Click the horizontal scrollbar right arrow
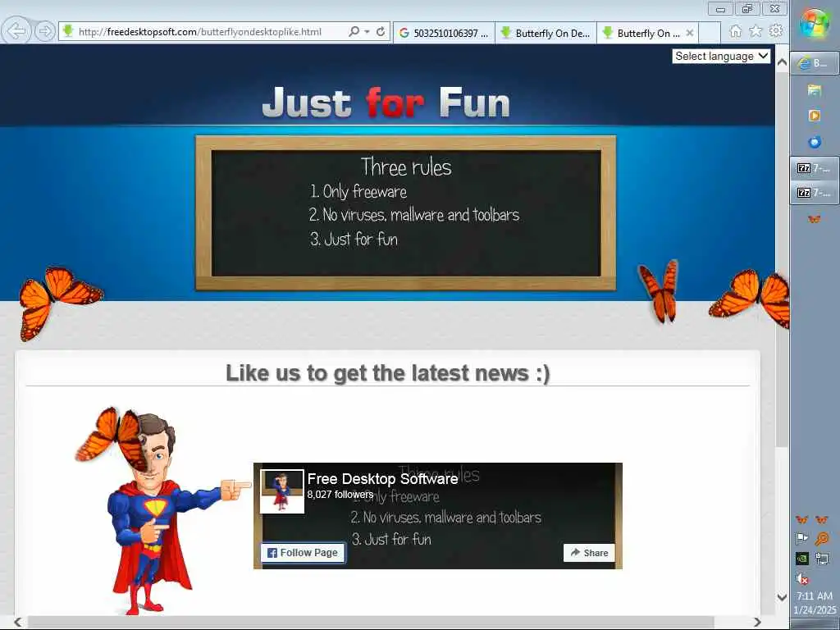The width and height of the screenshot is (840, 630). (757, 623)
